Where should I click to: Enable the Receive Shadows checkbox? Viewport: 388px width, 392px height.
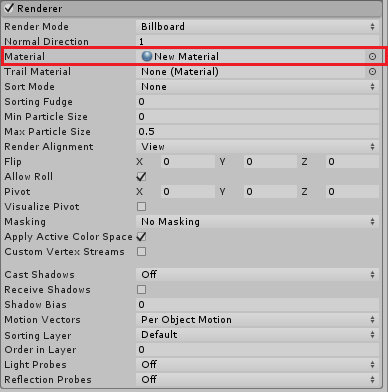pyautogui.click(x=141, y=290)
